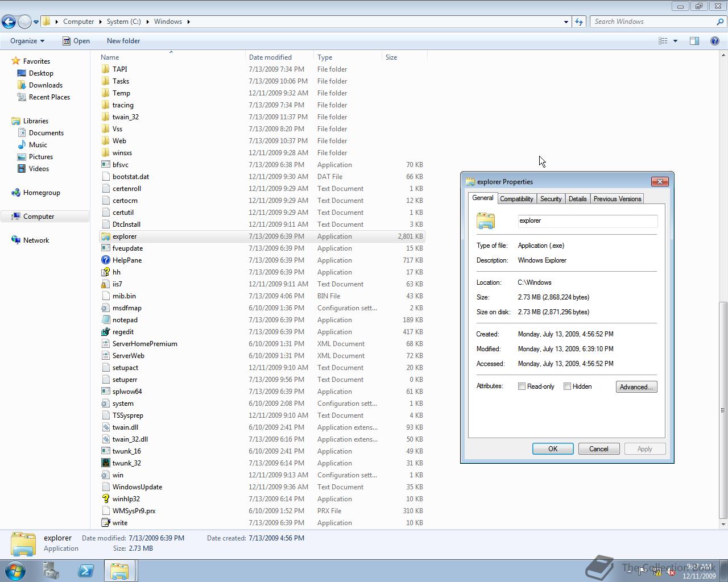This screenshot has height=582, width=728.
Task: Open the Pictures library
Action: pyautogui.click(x=41, y=157)
